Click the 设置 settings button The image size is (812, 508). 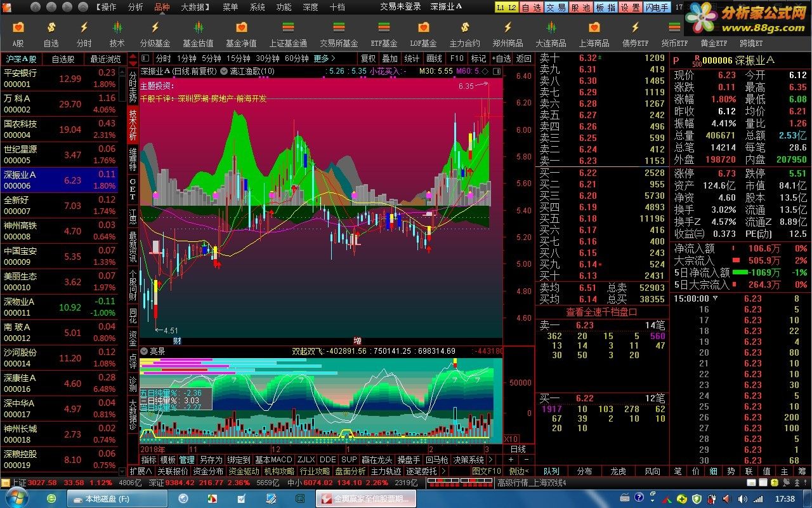(x=630, y=7)
